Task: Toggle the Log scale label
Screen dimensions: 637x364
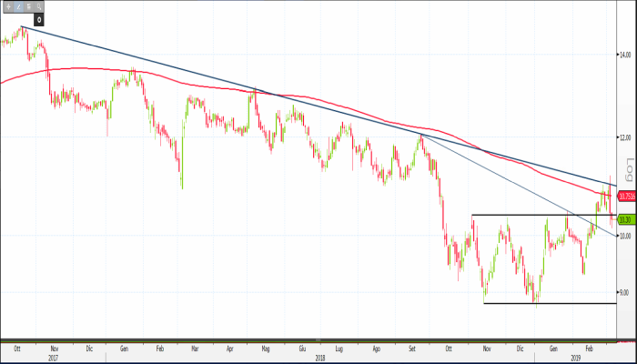Action: point(628,169)
